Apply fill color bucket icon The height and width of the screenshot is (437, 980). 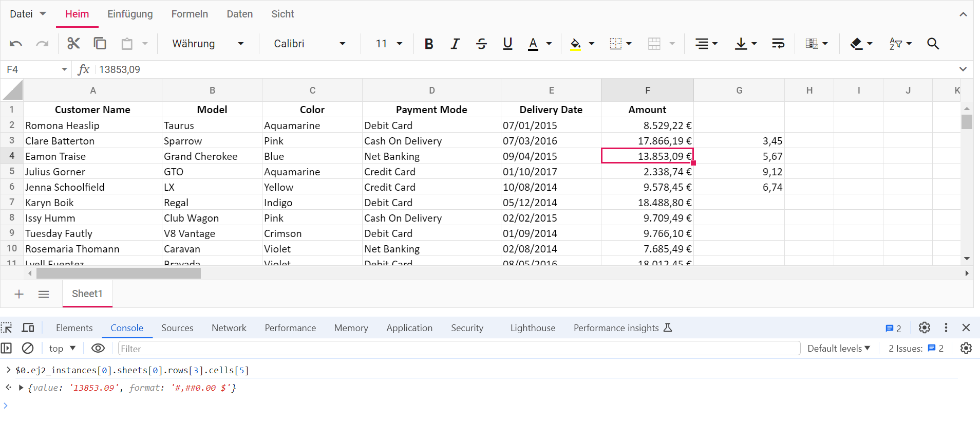pyautogui.click(x=576, y=44)
